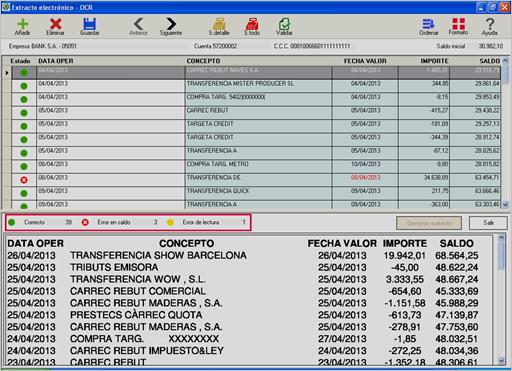512x371 pixels.
Task: Select the TRANSFERENCIA MISTER PRODUCER SL cell
Action: point(258,86)
